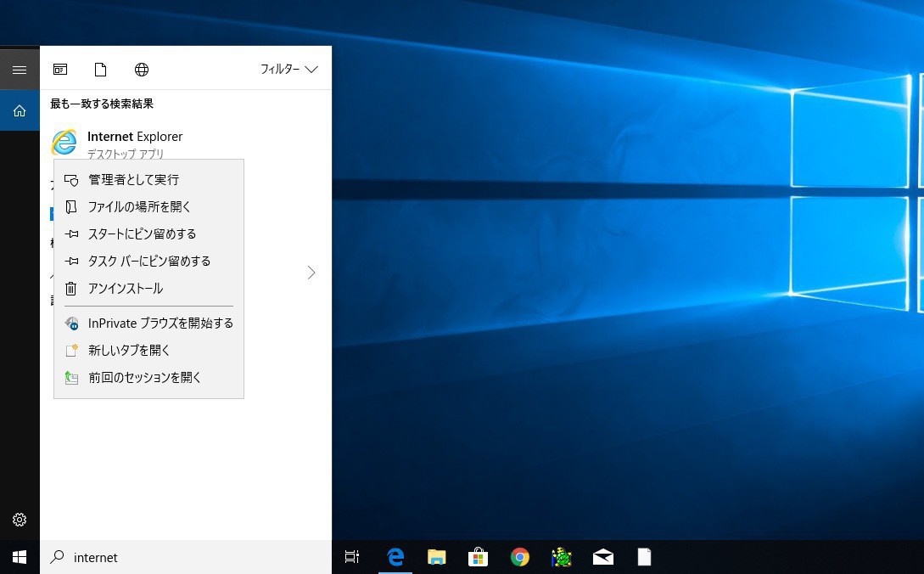Click タスク バーにピン留めする option
Screen dimensions: 924x574
tap(148, 262)
